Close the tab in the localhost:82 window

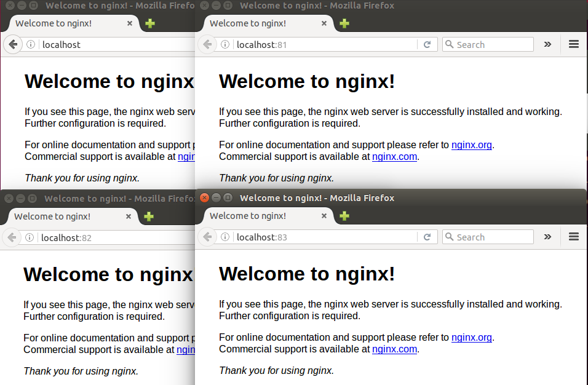pyautogui.click(x=129, y=216)
